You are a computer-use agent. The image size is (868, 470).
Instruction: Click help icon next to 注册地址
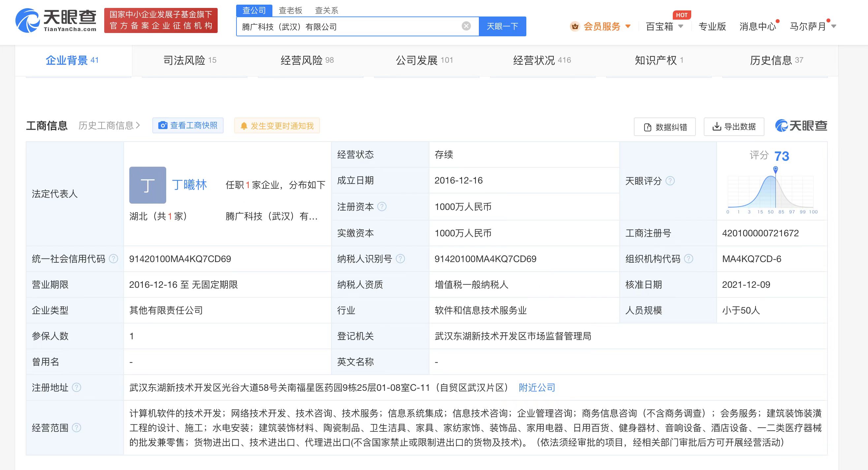point(77,387)
